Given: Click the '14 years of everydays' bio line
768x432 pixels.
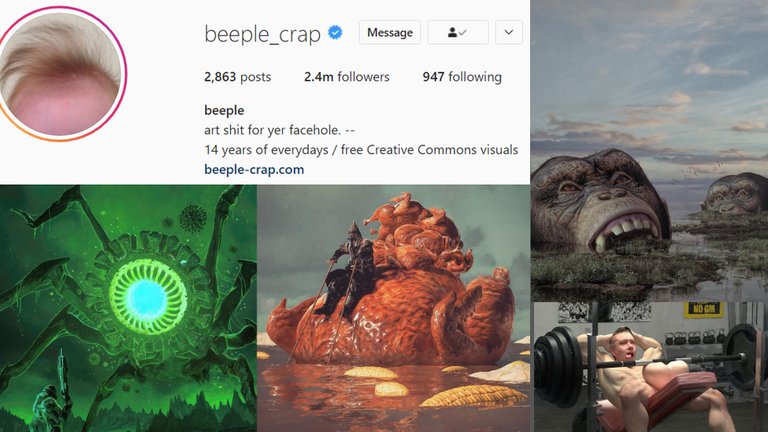Looking at the screenshot, I should point(361,149).
